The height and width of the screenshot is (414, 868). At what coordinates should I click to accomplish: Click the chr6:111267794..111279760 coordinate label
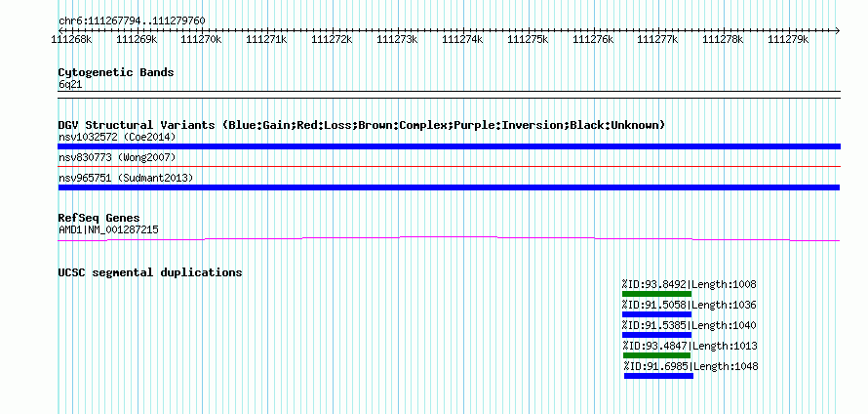(x=132, y=21)
